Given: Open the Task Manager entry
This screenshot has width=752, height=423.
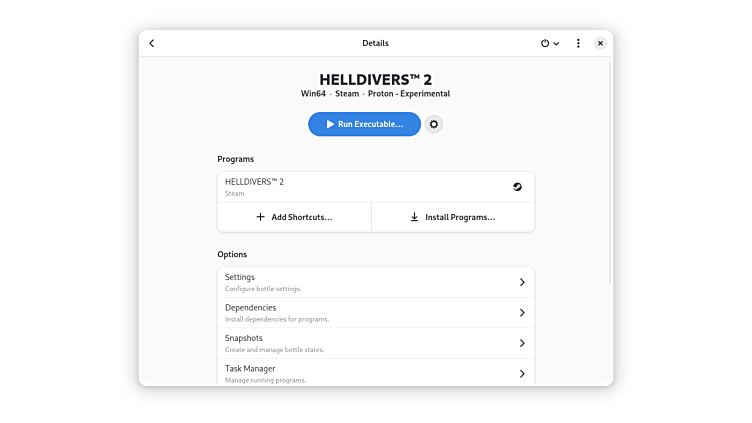Looking at the screenshot, I should pos(360,373).
